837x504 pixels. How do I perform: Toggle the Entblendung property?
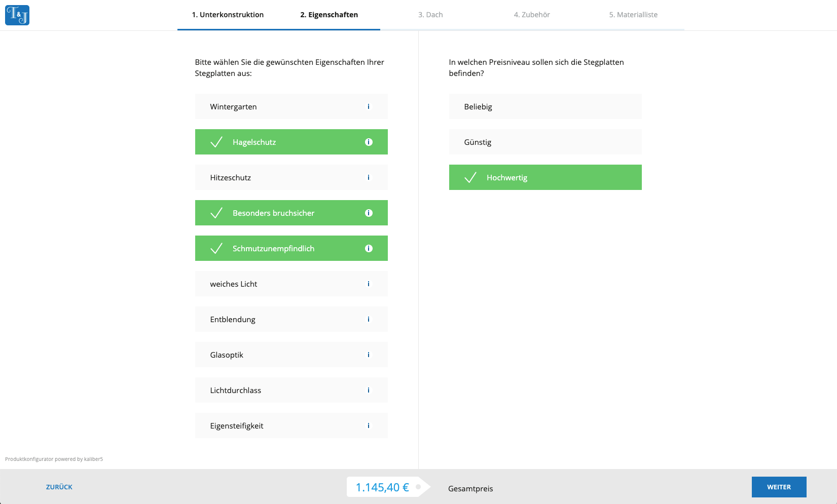292,319
